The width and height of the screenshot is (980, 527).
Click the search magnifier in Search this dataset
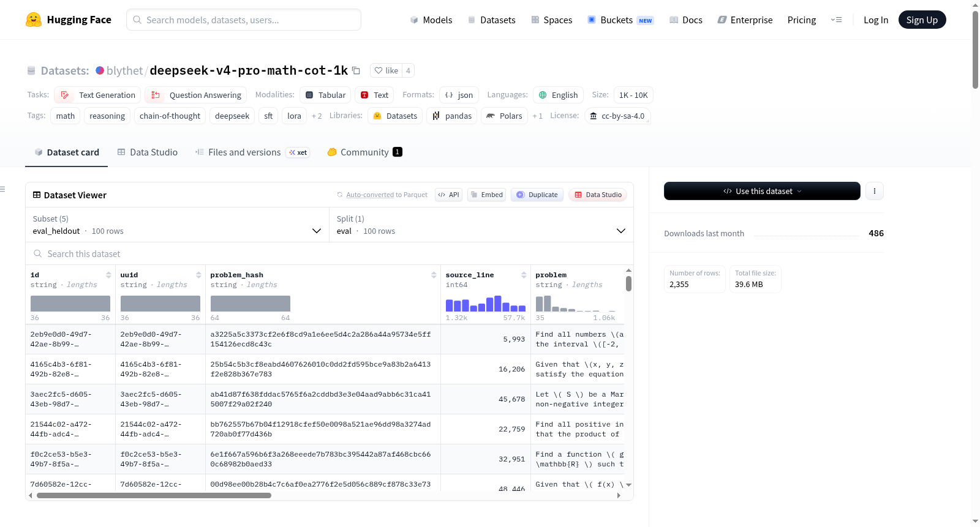[x=38, y=253]
